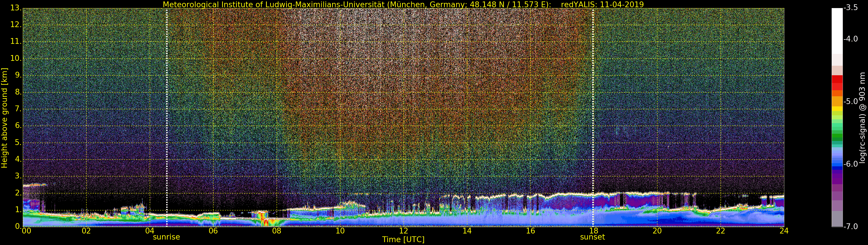Click the '-7.0' colorbar tick value

(x=850, y=227)
